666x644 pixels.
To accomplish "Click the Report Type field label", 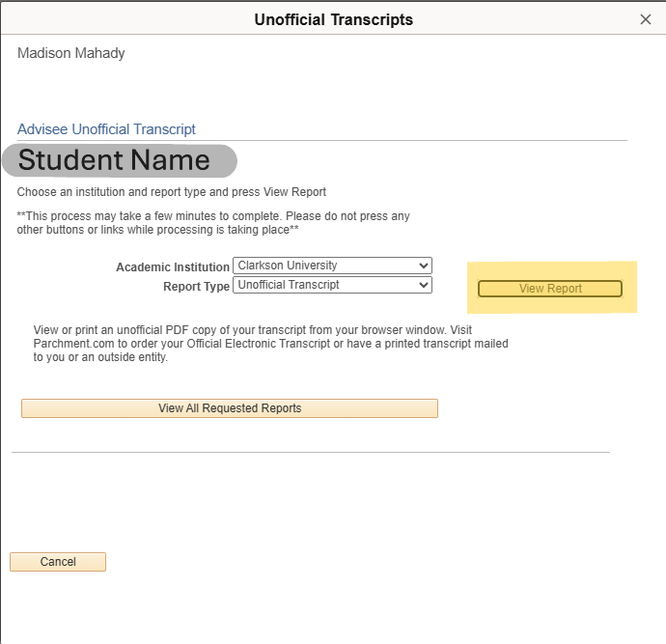I will pos(196,286).
